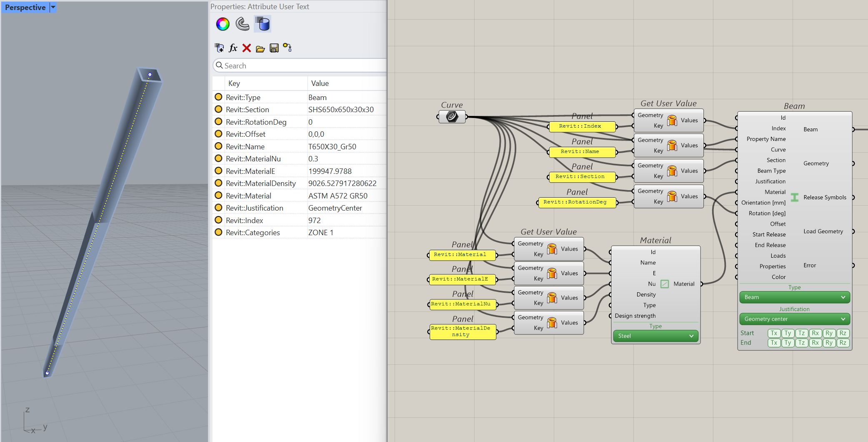Toggle End release Ry
The height and width of the screenshot is (442, 868).
(829, 343)
